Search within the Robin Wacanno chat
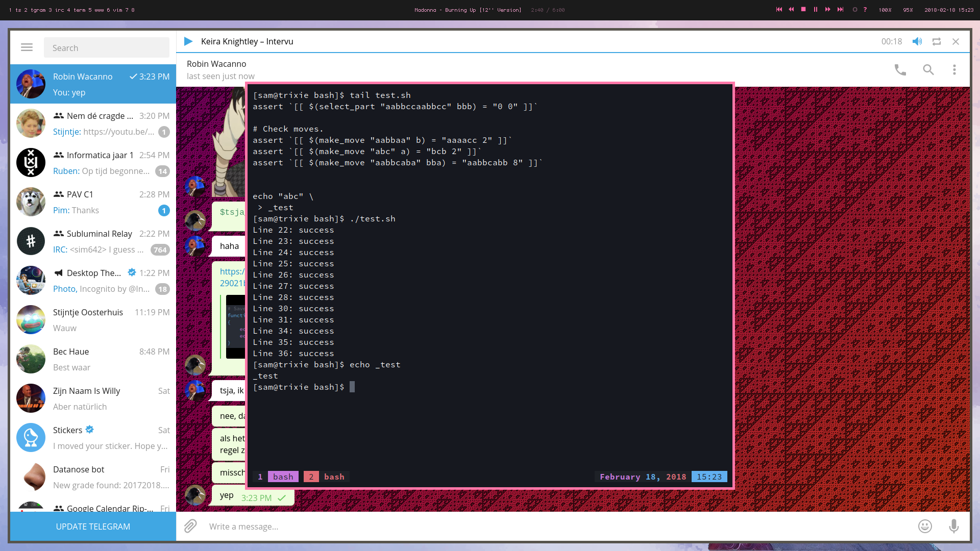Screen dimensions: 980x551 [928, 70]
